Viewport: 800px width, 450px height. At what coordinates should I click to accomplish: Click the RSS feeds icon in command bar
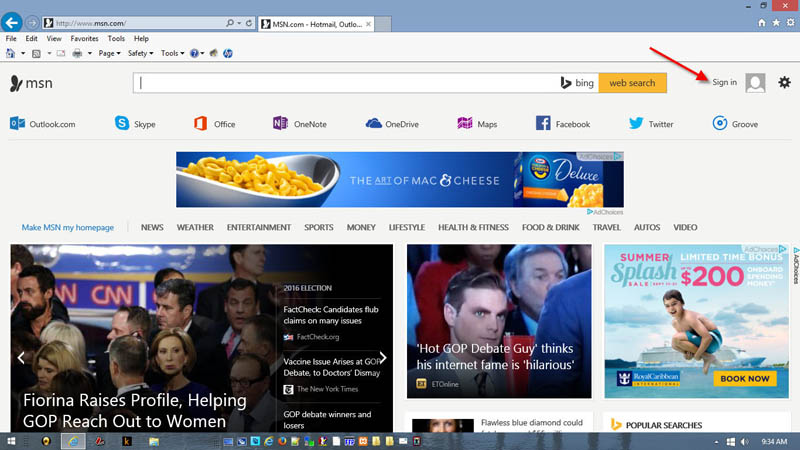click(36, 53)
